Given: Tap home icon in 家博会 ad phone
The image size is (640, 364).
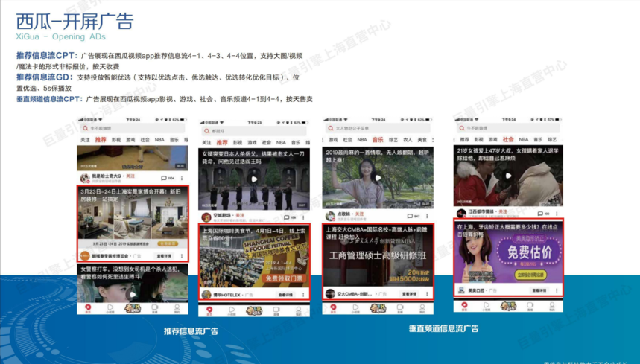Looking at the screenshot, I should coord(88,309).
